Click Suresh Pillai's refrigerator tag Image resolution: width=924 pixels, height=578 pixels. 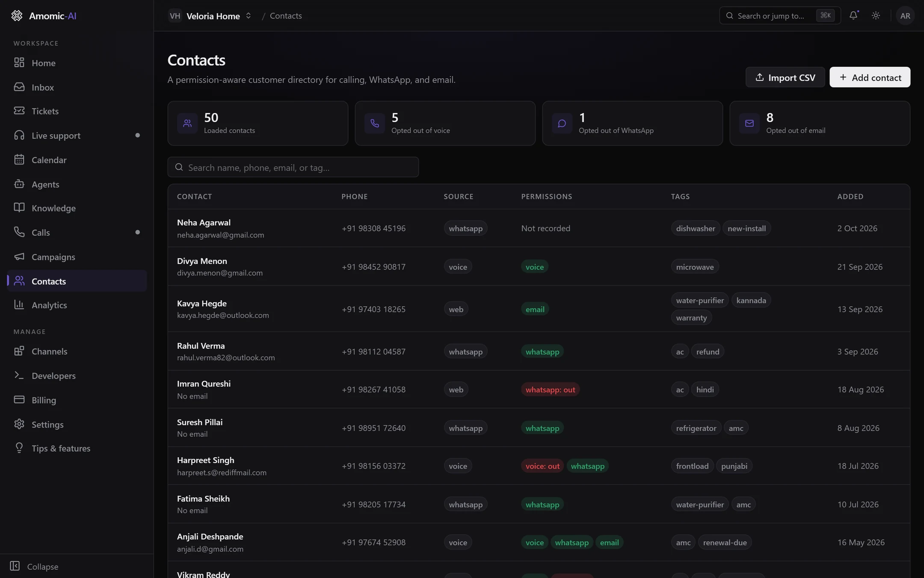[x=696, y=428]
